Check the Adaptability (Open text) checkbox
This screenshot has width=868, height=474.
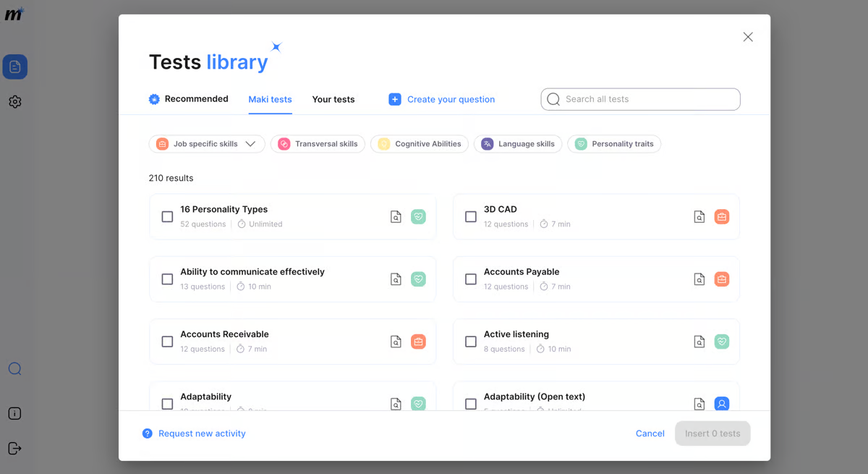pyautogui.click(x=471, y=404)
